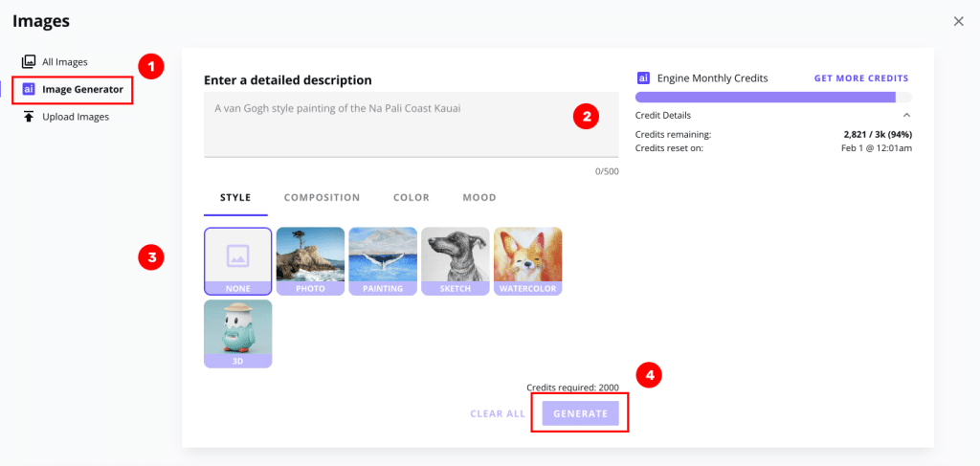This screenshot has width=980, height=466.
Task: Click the monthly credits progress bar
Action: tap(773, 97)
